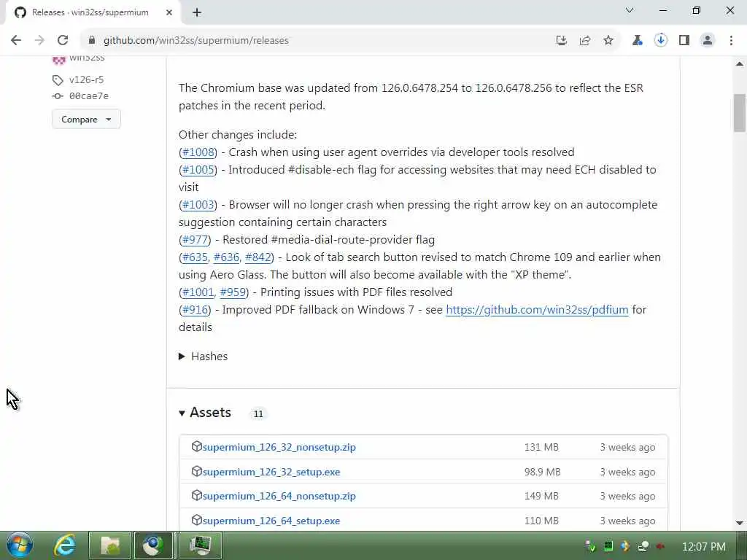The width and height of the screenshot is (747, 560).
Task: Open the file explorer taskbar button
Action: pos(110,545)
